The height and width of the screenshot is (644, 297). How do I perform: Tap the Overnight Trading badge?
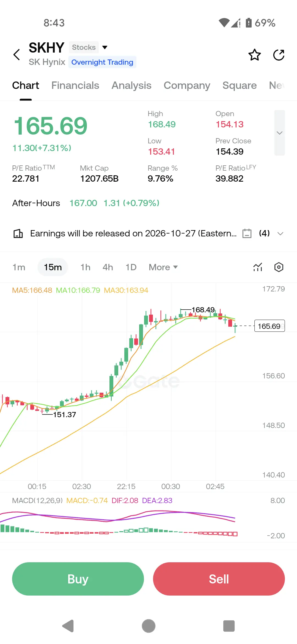click(102, 62)
